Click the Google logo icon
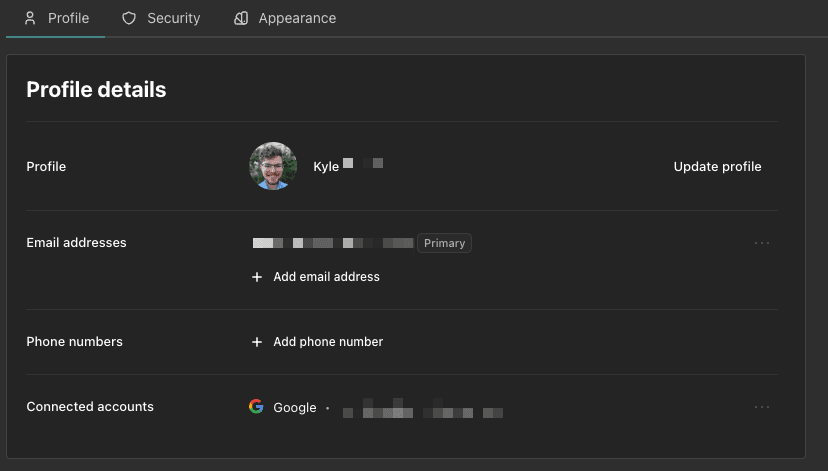The image size is (828, 471). coord(256,407)
